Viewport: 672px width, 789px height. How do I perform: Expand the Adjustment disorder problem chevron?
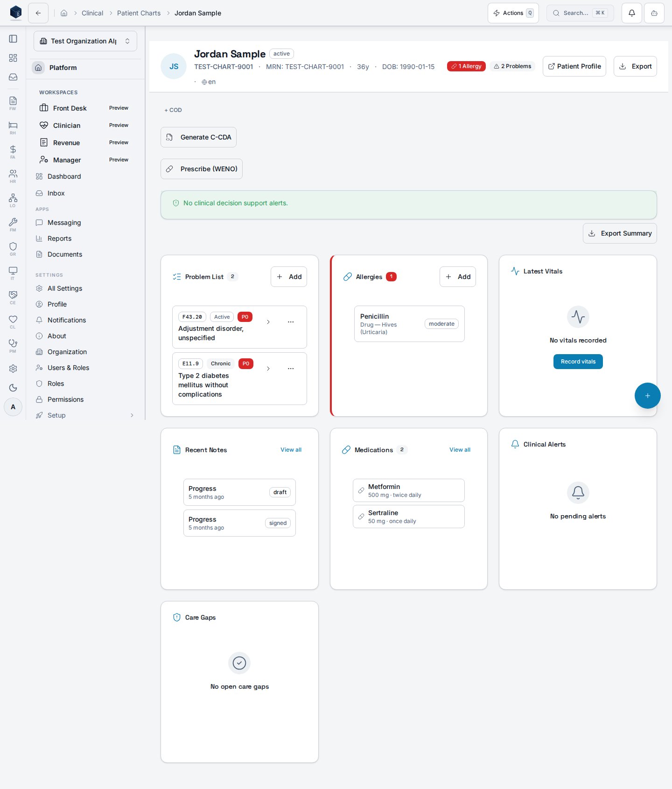click(268, 322)
